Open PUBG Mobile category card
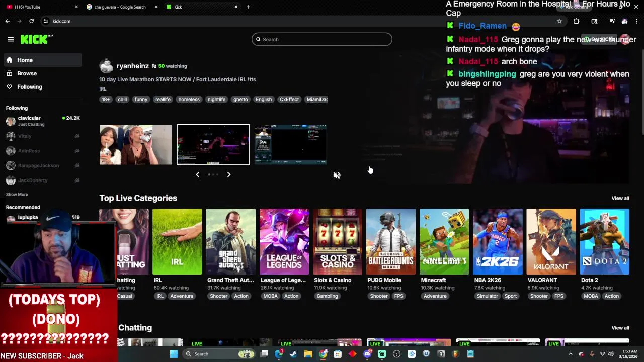This screenshot has width=644, height=362. pyautogui.click(x=391, y=241)
